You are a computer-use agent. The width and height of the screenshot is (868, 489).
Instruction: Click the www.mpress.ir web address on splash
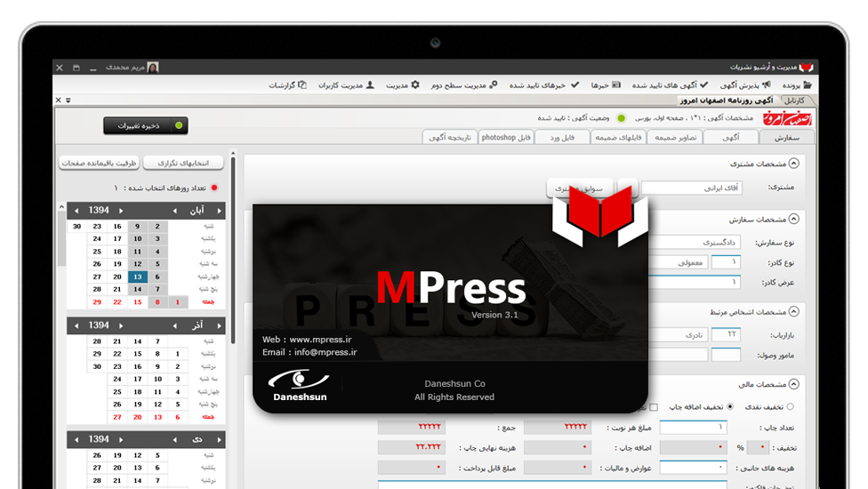(x=320, y=339)
